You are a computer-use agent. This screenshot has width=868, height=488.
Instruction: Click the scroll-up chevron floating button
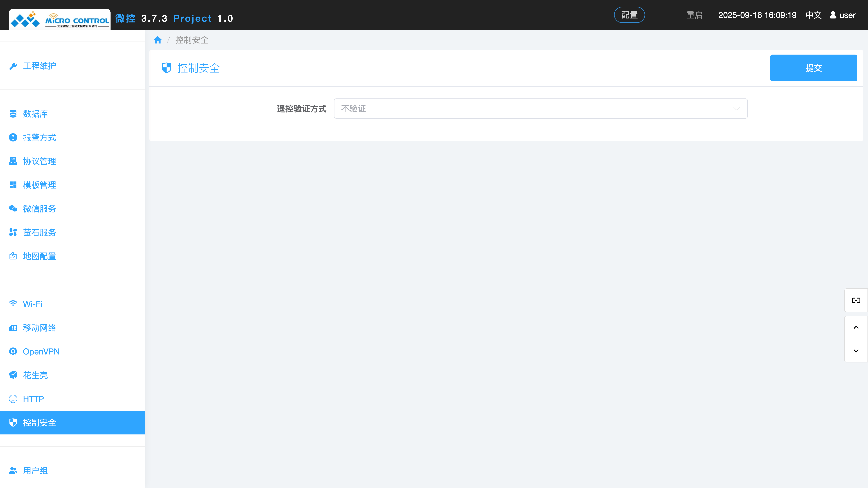coord(856,327)
